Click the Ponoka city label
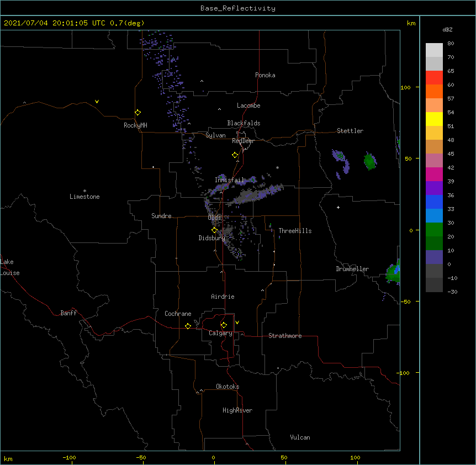476x465 pixels. 265,75
